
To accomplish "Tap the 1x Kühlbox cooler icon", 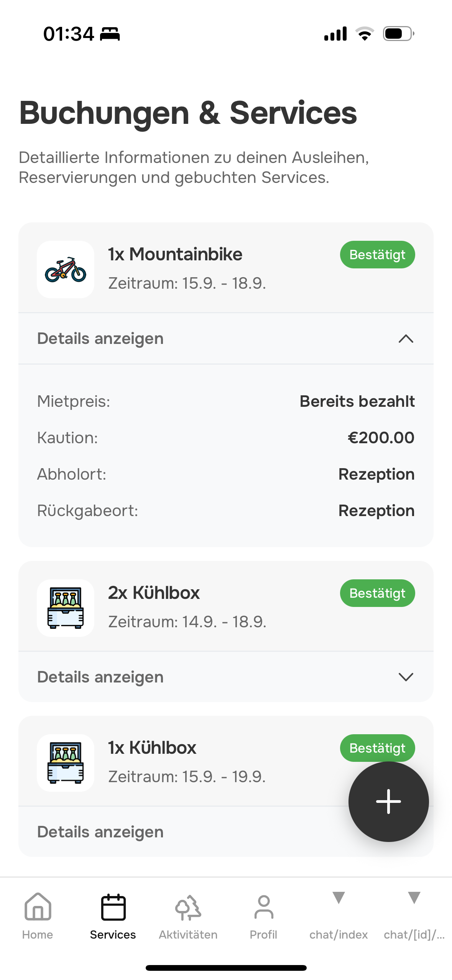I will (66, 763).
